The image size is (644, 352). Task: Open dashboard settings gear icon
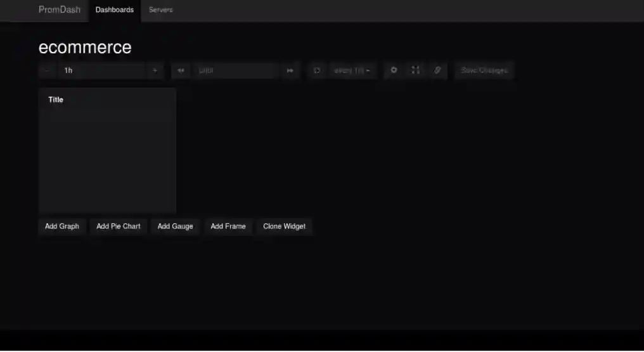coord(394,70)
